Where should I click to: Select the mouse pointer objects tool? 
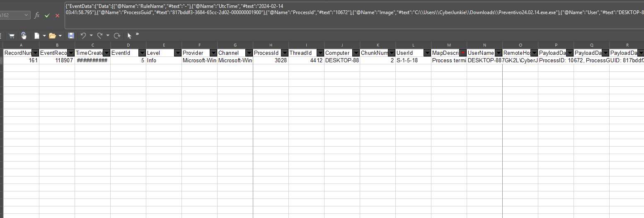click(129, 36)
